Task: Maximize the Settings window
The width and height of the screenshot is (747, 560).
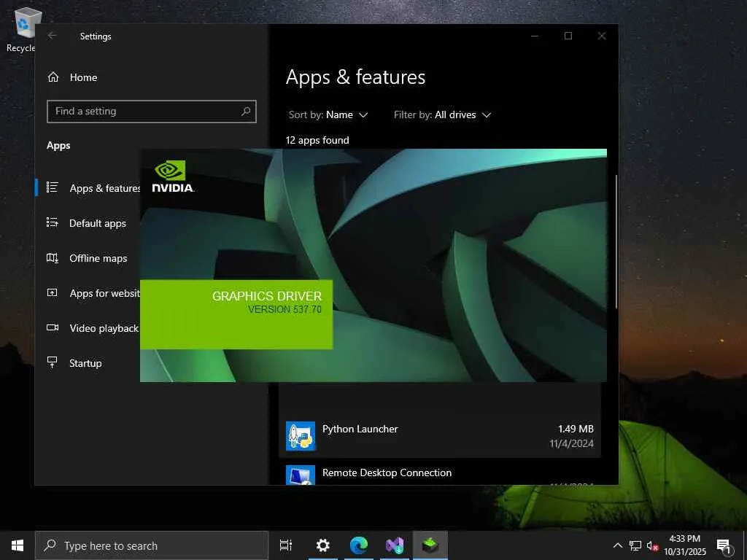Action: tap(568, 36)
